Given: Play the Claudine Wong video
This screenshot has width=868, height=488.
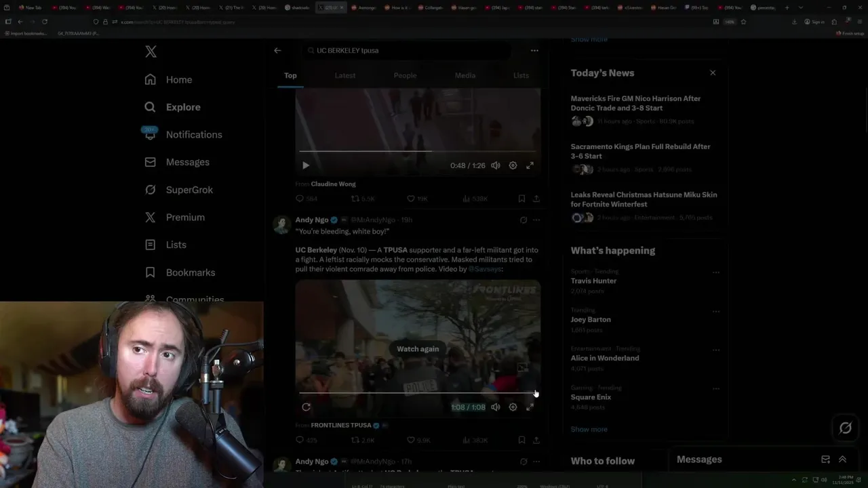Looking at the screenshot, I should [306, 165].
